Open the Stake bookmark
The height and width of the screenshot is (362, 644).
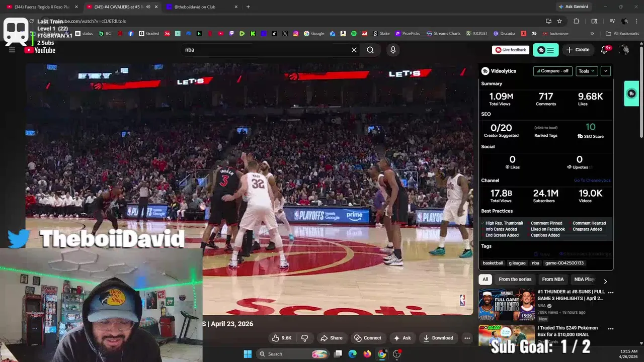click(381, 34)
